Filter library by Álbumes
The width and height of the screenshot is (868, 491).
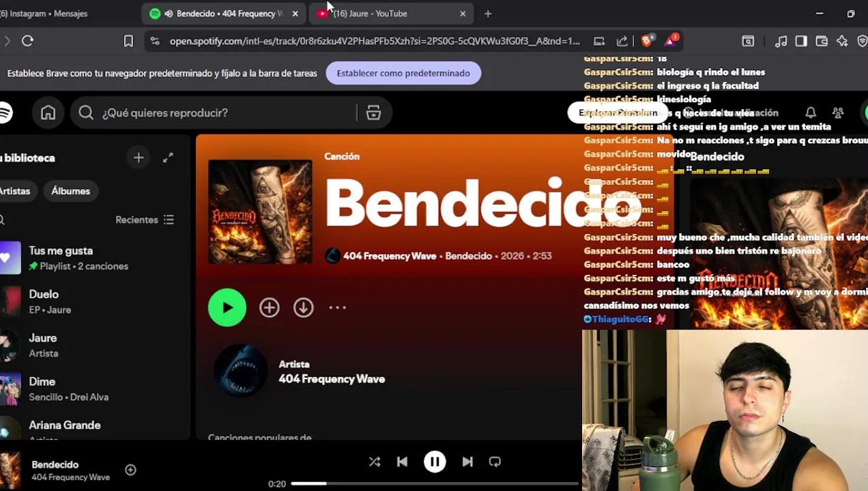[71, 191]
